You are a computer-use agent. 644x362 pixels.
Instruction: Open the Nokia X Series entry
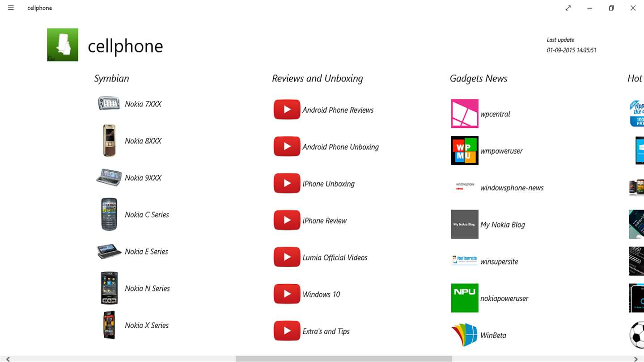[147, 325]
